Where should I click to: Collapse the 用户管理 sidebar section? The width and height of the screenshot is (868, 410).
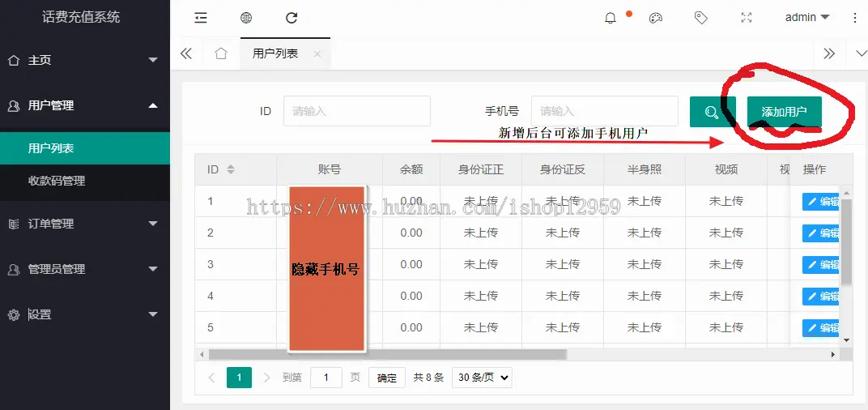[84, 105]
